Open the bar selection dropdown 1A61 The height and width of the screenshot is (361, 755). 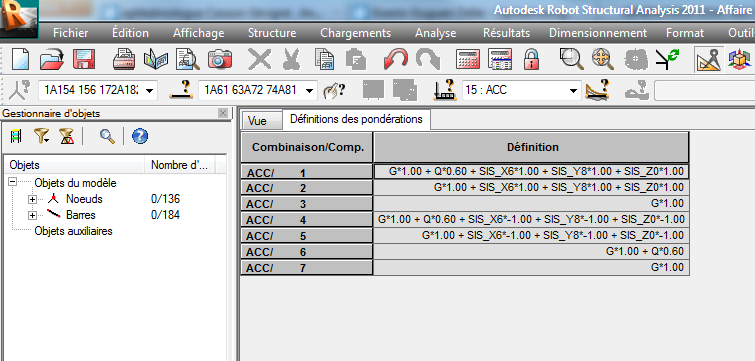click(310, 90)
